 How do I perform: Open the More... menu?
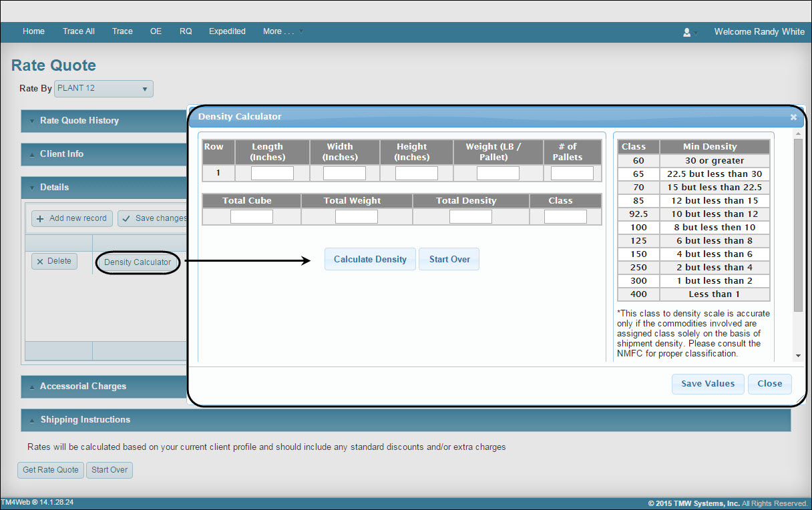[282, 31]
